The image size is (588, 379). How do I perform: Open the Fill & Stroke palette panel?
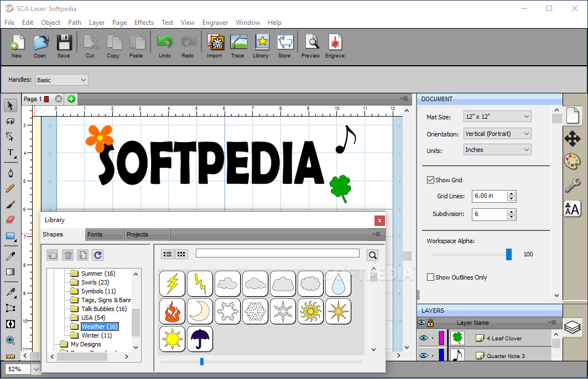coord(573,161)
